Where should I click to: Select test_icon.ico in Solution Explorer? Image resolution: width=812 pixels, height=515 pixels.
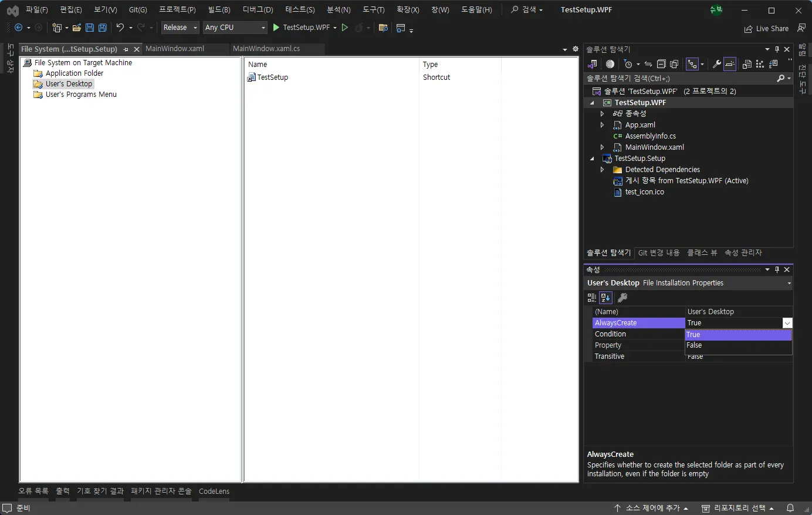point(645,192)
